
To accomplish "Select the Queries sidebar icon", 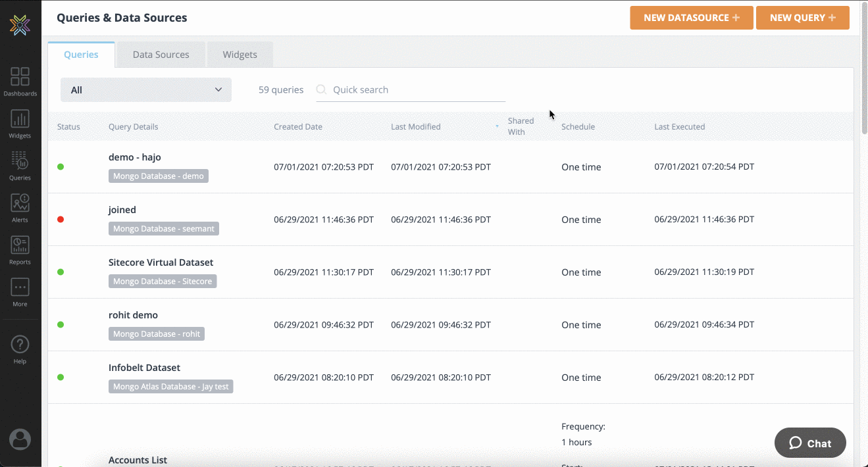I will click(20, 166).
